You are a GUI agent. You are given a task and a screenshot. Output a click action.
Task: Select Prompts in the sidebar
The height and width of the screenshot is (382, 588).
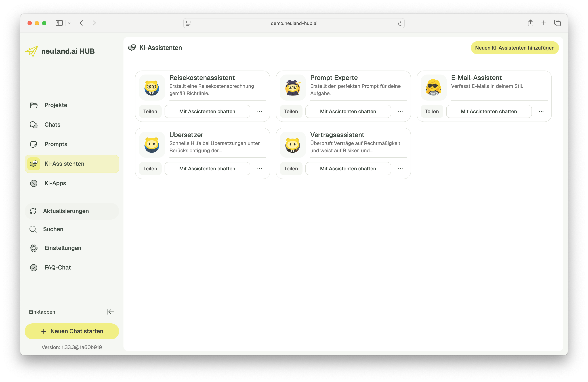pos(72,144)
